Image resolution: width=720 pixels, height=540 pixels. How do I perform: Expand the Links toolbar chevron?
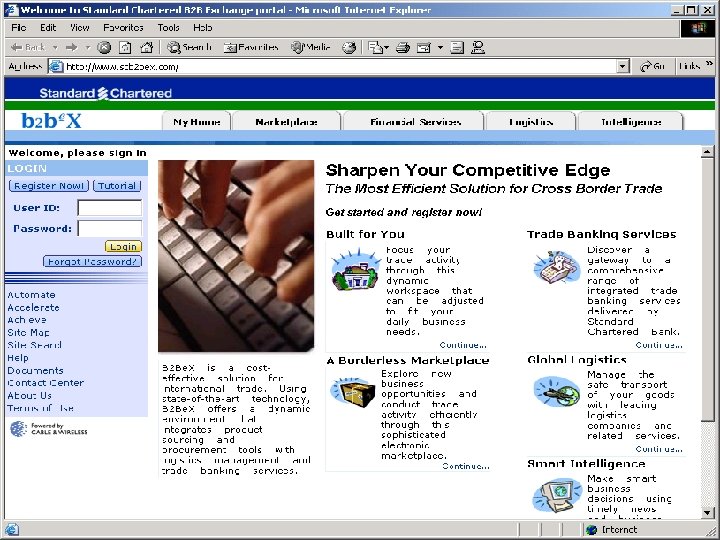[710, 64]
